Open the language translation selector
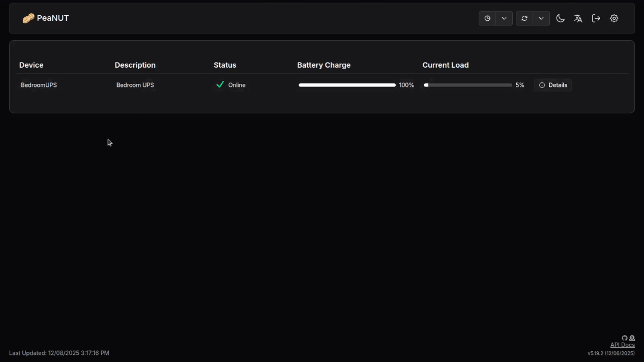Screen dimensions: 644x362 pos(578,18)
